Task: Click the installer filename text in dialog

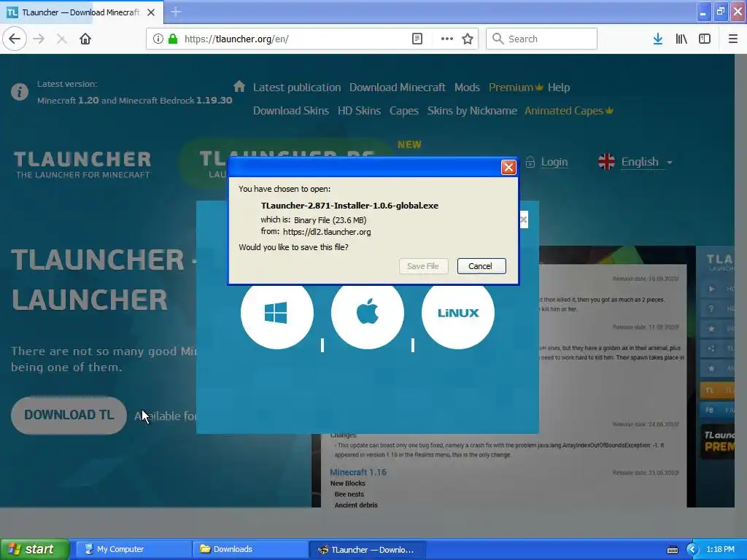Action: pos(349,206)
